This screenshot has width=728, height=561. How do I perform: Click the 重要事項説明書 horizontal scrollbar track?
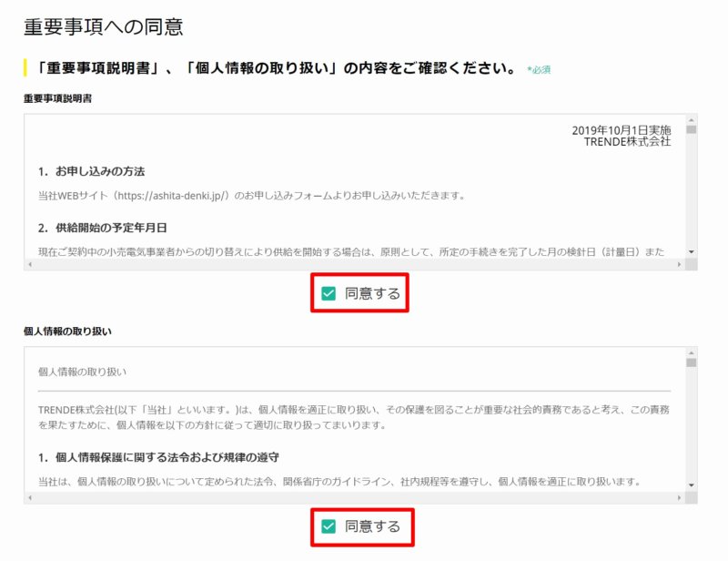click(355, 264)
